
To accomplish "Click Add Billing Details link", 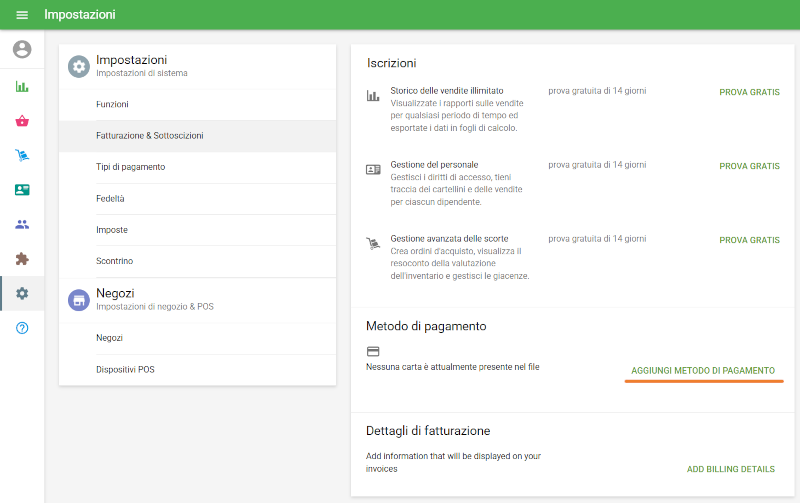I will coord(731,469).
